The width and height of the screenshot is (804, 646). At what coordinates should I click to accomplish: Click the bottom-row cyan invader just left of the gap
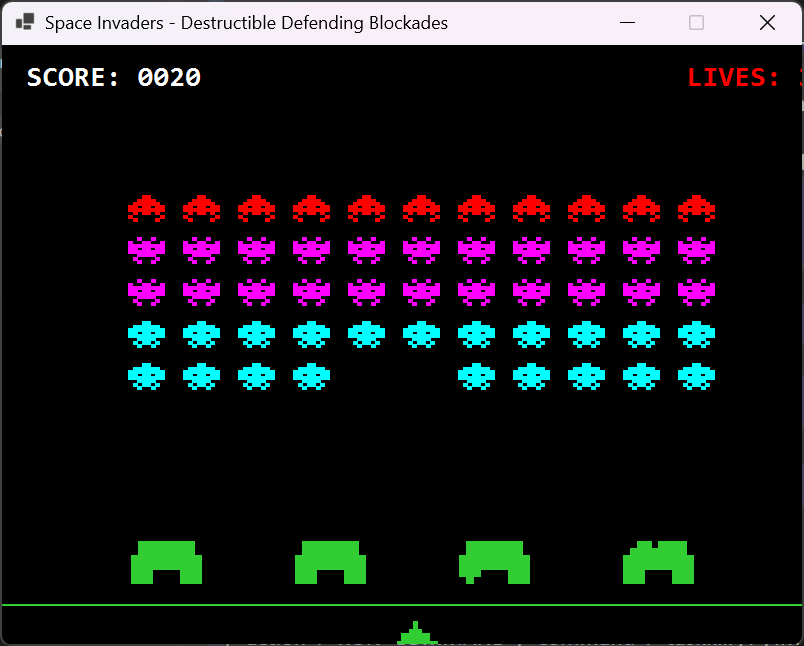(312, 376)
